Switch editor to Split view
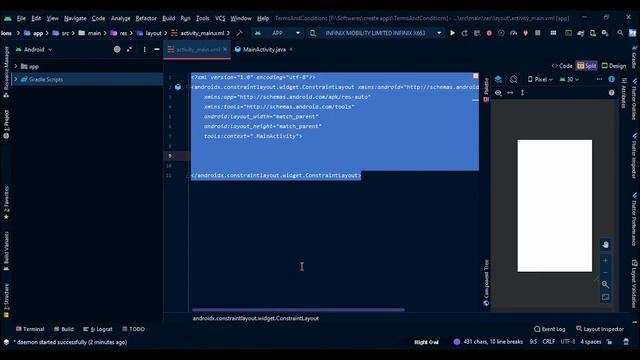The image size is (640, 360). coord(587,66)
